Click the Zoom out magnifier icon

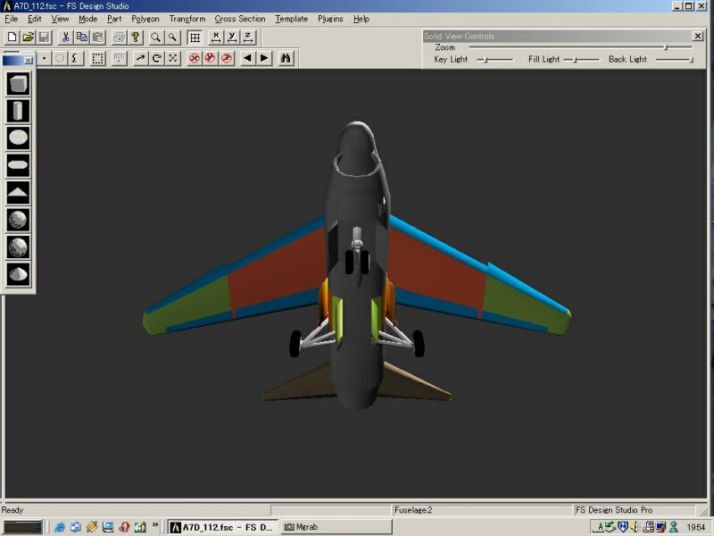172,37
